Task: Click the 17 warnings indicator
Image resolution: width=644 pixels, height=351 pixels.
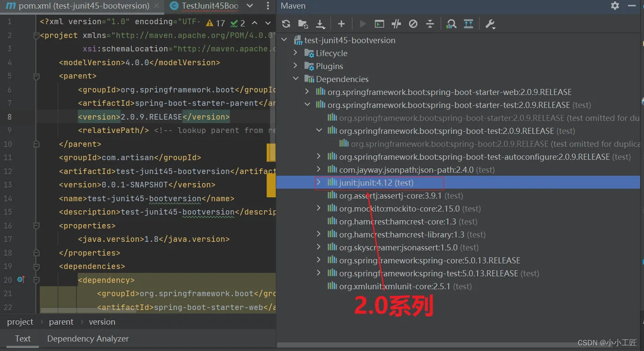Action: [x=216, y=23]
